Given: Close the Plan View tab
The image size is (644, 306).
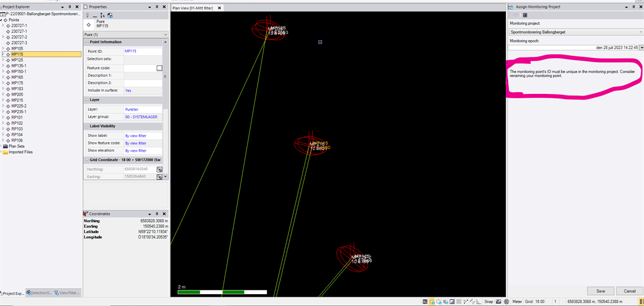Looking at the screenshot, I should [x=219, y=8].
